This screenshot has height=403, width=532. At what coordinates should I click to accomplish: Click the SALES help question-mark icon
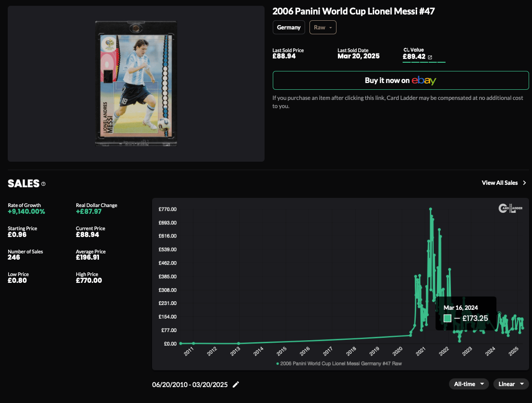43,184
